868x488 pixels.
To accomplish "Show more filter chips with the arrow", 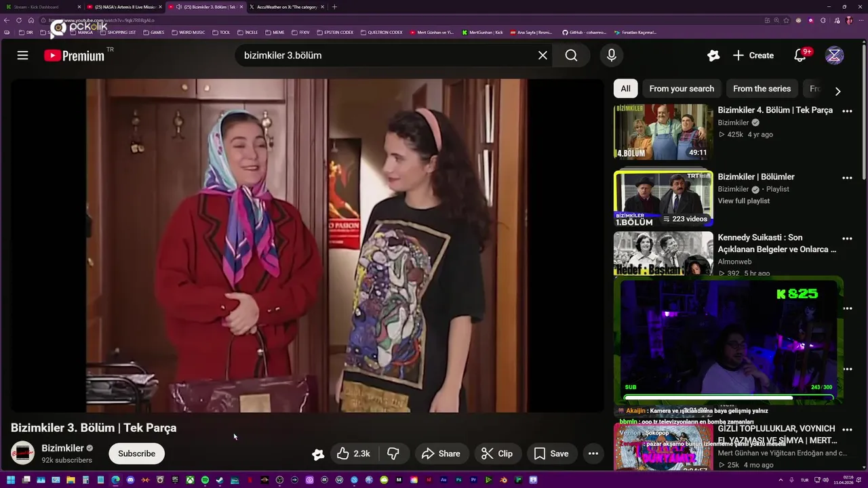I will point(837,91).
